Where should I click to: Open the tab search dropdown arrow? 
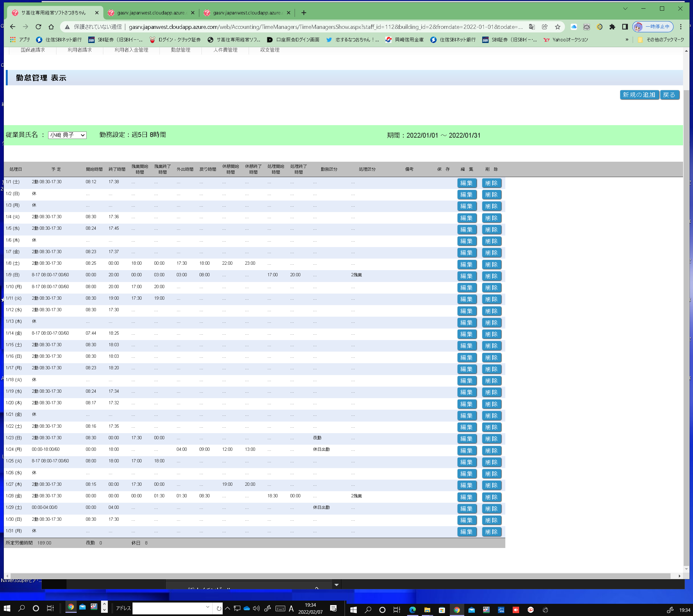[625, 9]
